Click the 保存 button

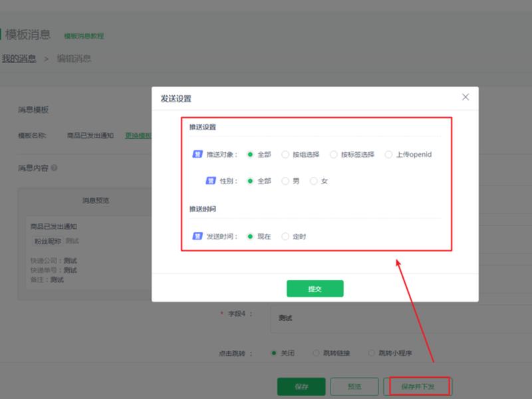click(301, 387)
